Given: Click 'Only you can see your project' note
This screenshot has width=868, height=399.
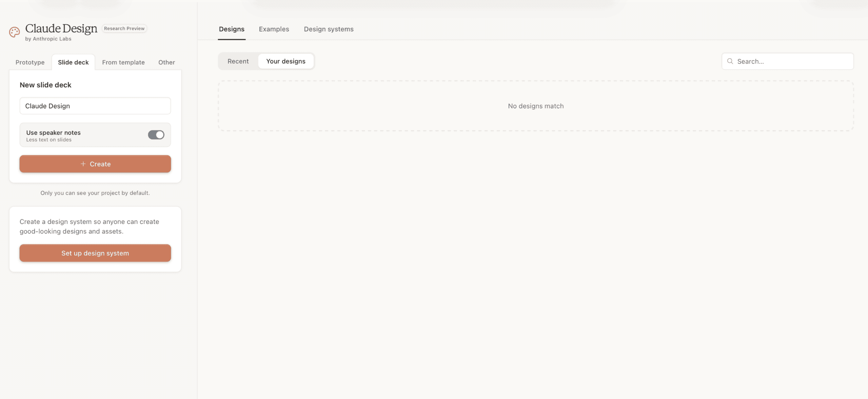Looking at the screenshot, I should coord(95,193).
